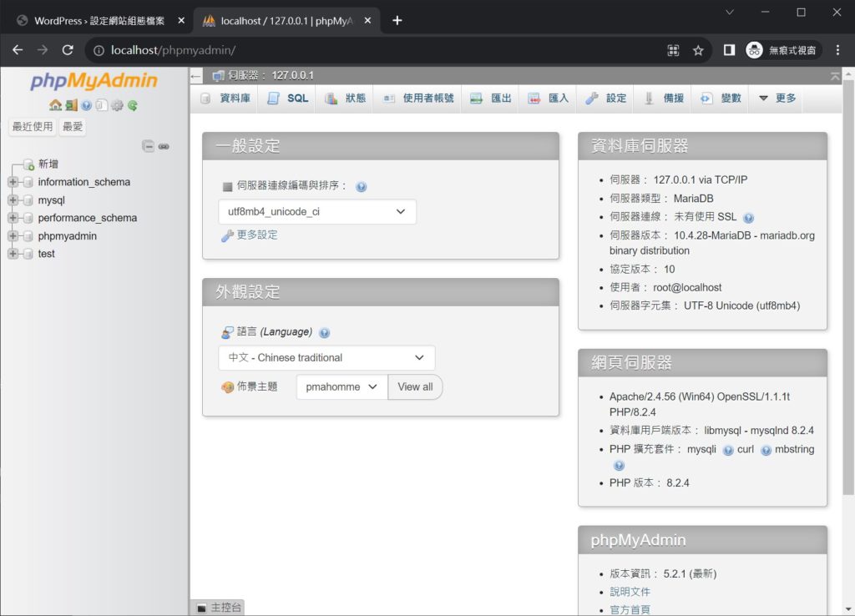Switch to the 狀態 tab

[x=345, y=98]
